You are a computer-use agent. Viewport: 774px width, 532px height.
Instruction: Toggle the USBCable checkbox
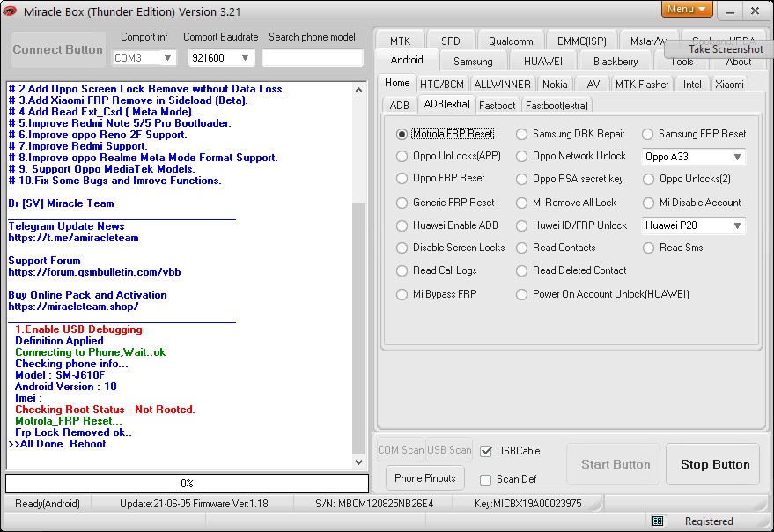point(486,451)
